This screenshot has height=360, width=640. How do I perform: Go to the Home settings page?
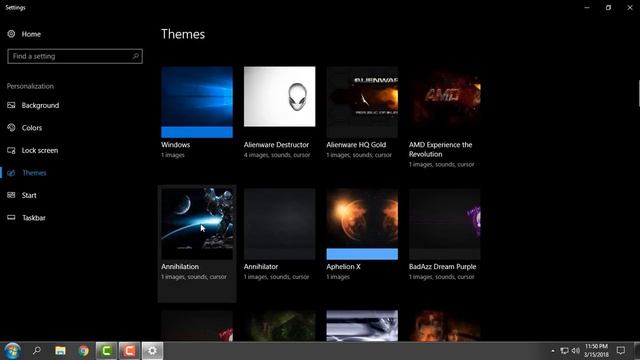click(31, 34)
